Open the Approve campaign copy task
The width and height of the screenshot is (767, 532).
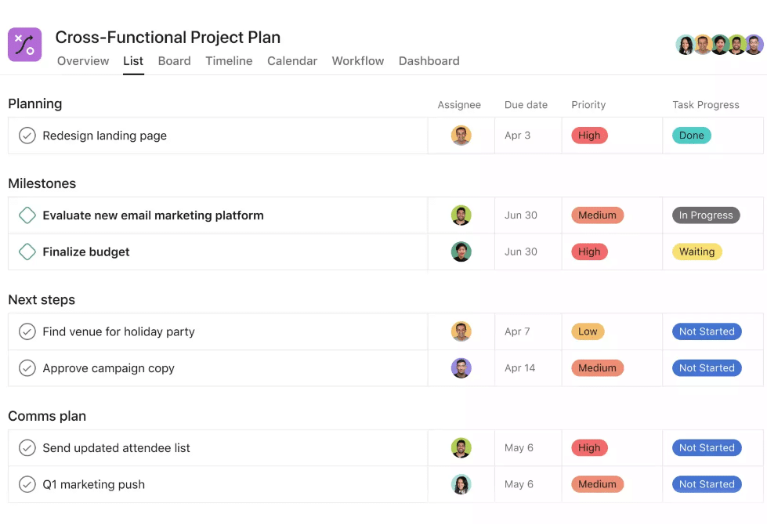point(109,368)
